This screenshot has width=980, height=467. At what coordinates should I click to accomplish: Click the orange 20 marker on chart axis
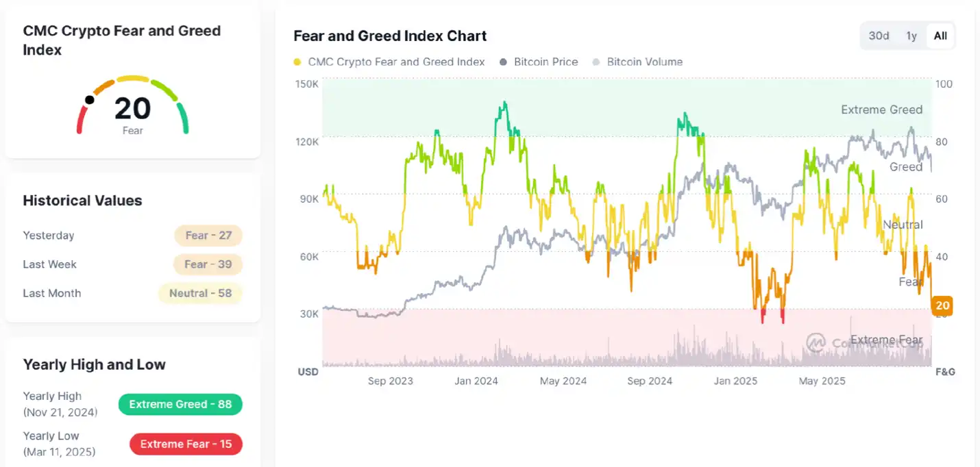pyautogui.click(x=942, y=305)
